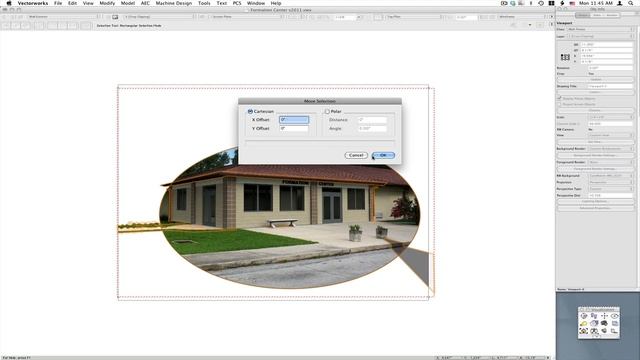Open the Machine Design menu
Screen dimensions: 640x360
coord(173,3)
